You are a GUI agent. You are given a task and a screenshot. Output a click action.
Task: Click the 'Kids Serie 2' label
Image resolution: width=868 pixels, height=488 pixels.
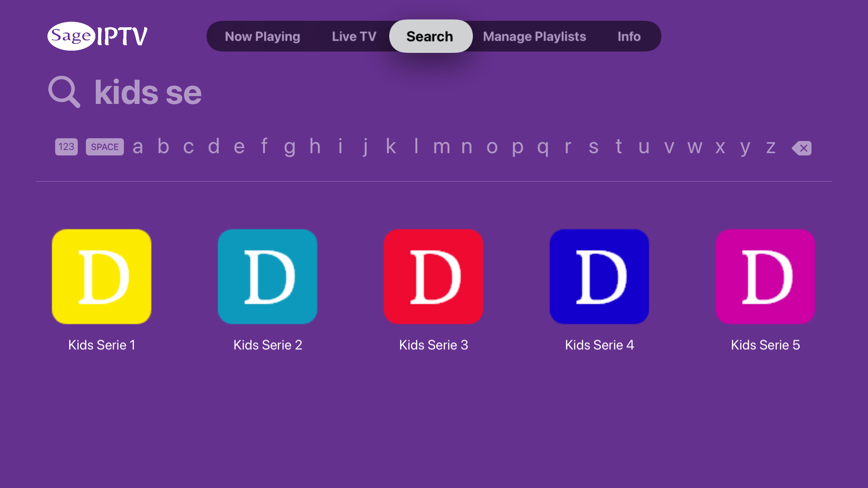pyautogui.click(x=268, y=345)
